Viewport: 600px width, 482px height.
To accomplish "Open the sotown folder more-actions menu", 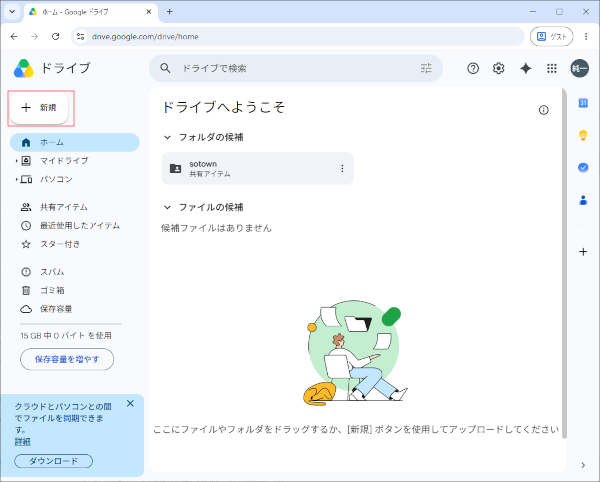I will click(x=342, y=168).
